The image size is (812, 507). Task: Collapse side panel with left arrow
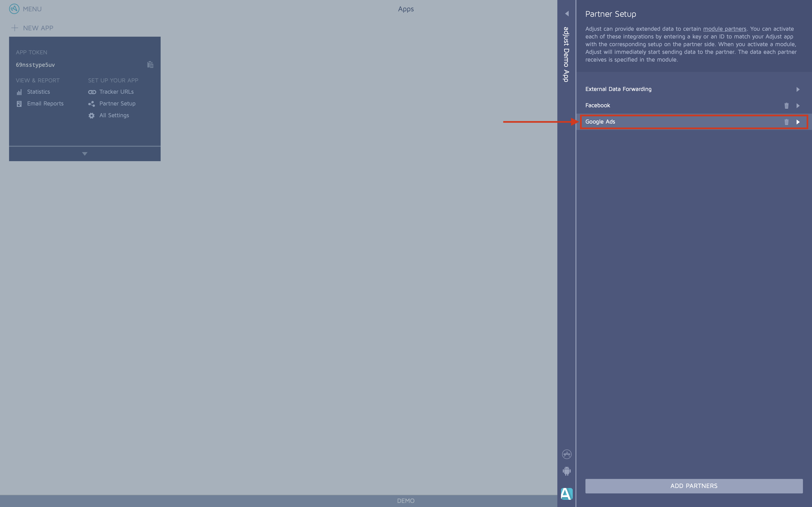click(567, 14)
